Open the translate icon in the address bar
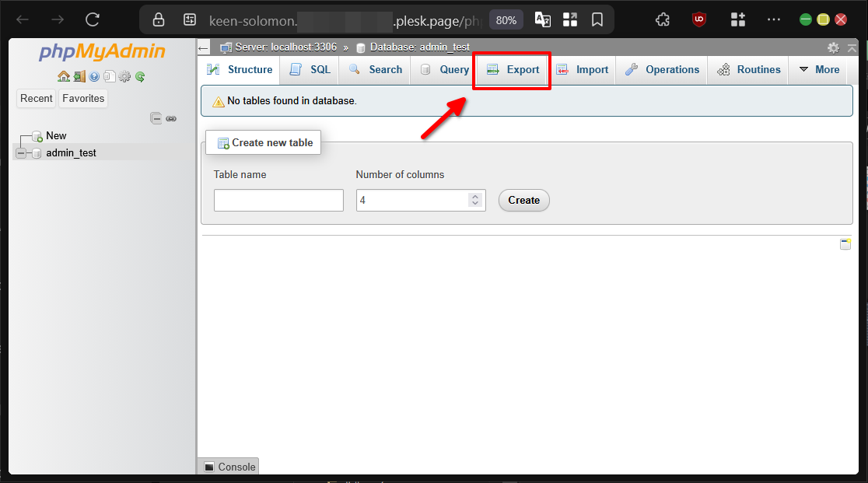Image resolution: width=868 pixels, height=483 pixels. 542,19
